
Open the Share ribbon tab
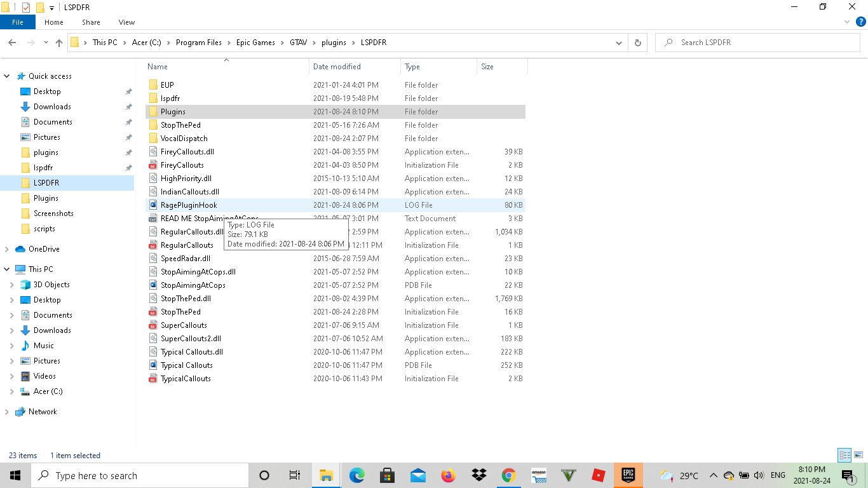[x=91, y=22]
